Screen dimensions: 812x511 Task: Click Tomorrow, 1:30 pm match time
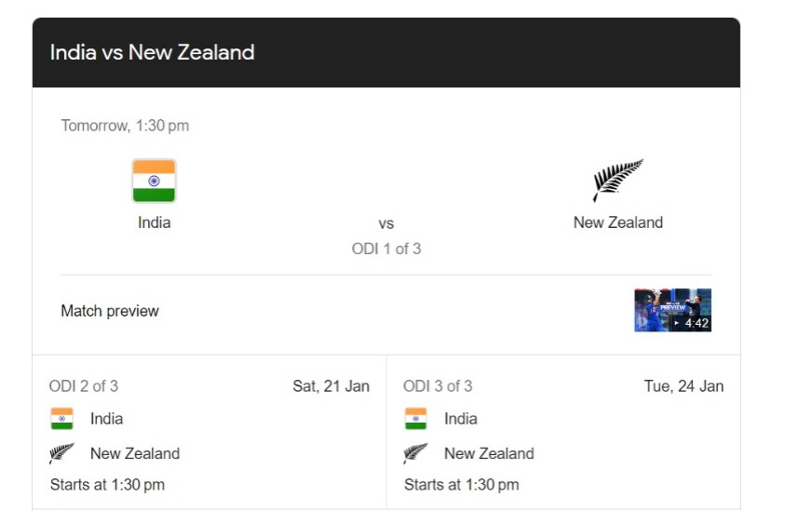point(125,126)
